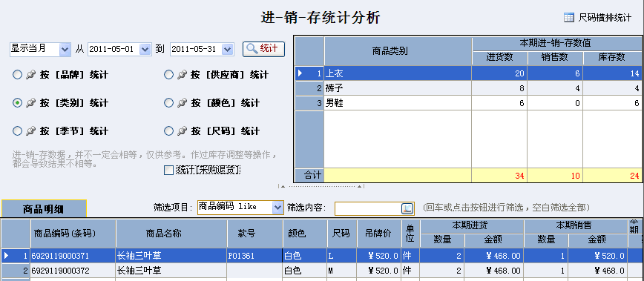Click the 筛选内容 input field
The image size is (644, 281).
(367, 208)
